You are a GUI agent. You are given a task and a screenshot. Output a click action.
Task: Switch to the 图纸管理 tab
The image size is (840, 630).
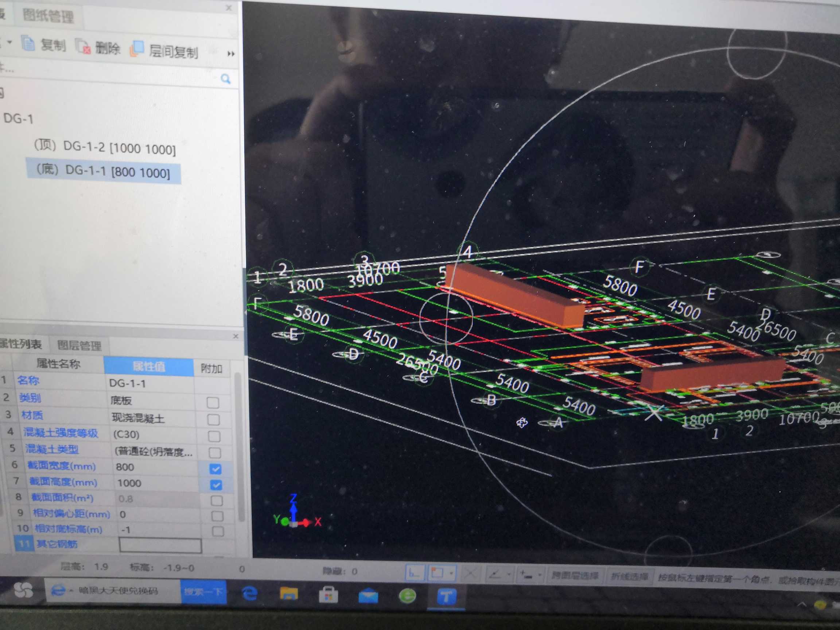tap(48, 16)
